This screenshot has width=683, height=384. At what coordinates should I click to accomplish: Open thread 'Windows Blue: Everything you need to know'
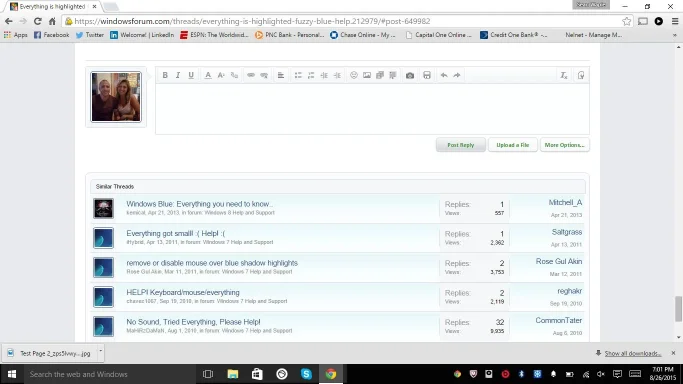click(200, 204)
